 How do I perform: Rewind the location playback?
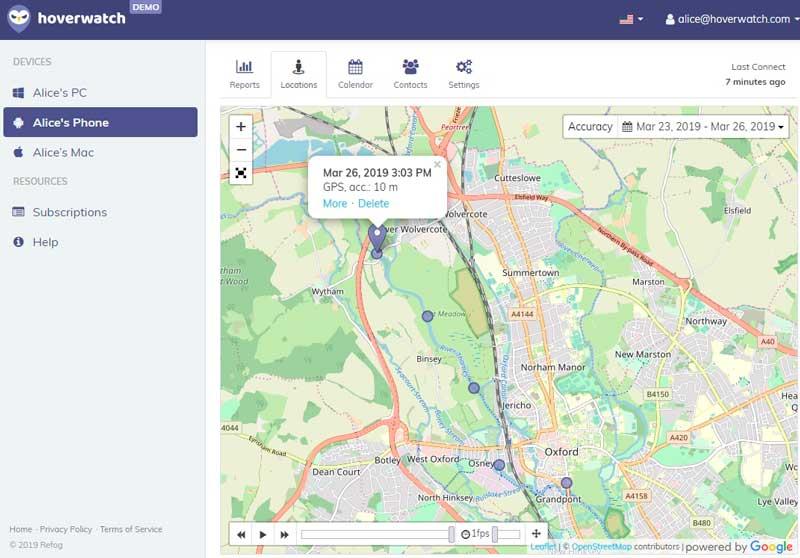[241, 534]
